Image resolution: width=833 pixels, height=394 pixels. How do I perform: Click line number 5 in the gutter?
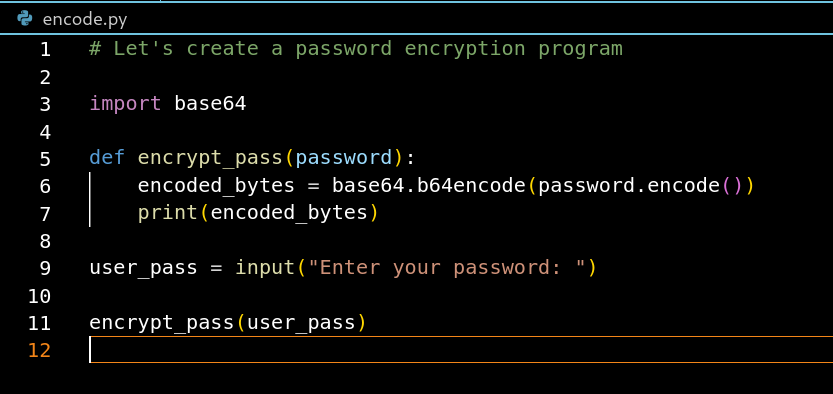pos(45,159)
